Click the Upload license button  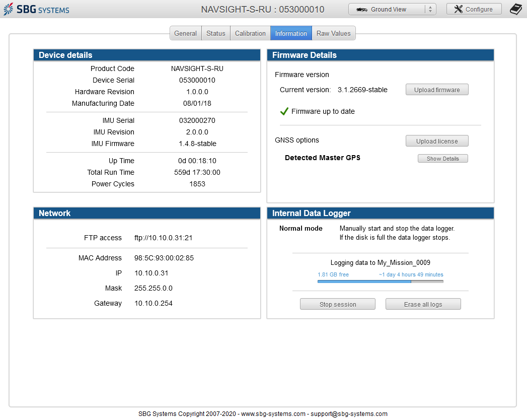click(437, 141)
